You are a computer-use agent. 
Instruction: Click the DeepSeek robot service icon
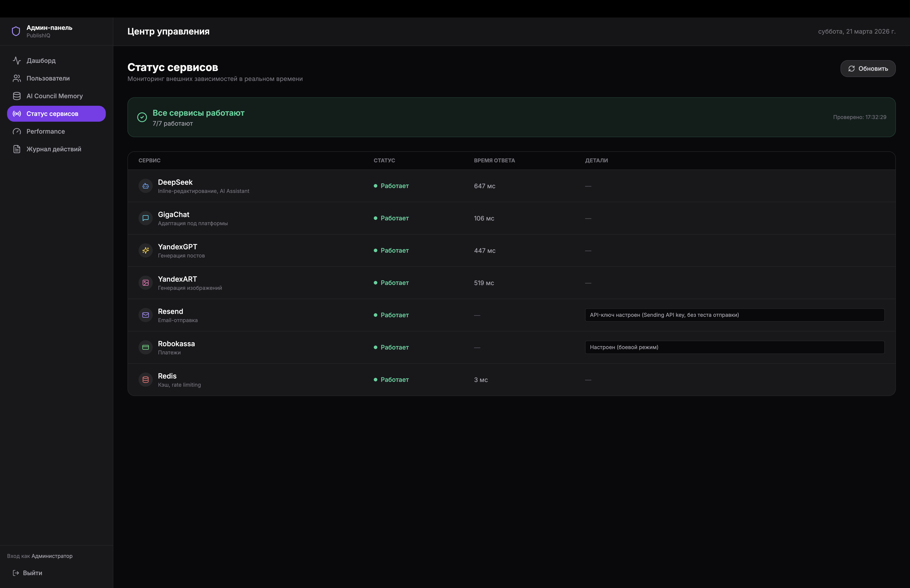click(x=145, y=186)
